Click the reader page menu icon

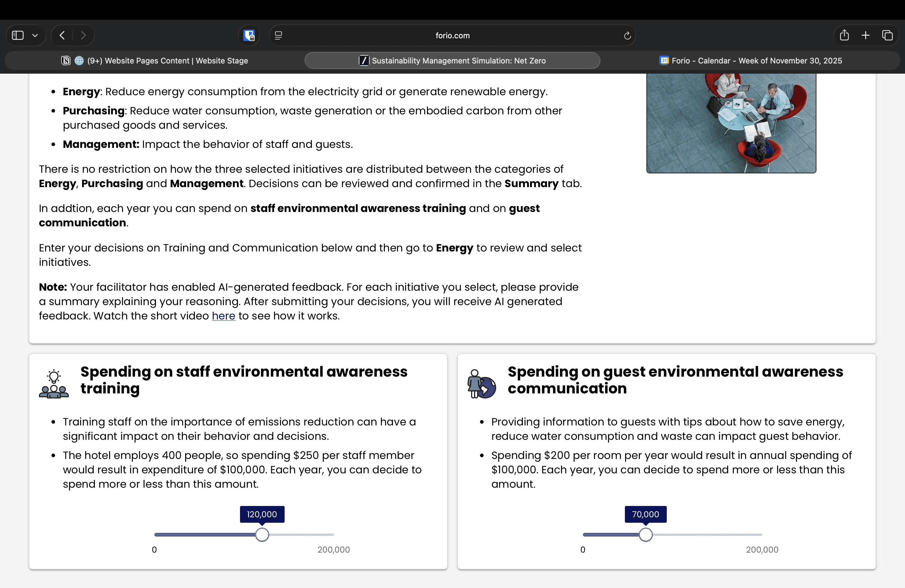(x=278, y=35)
